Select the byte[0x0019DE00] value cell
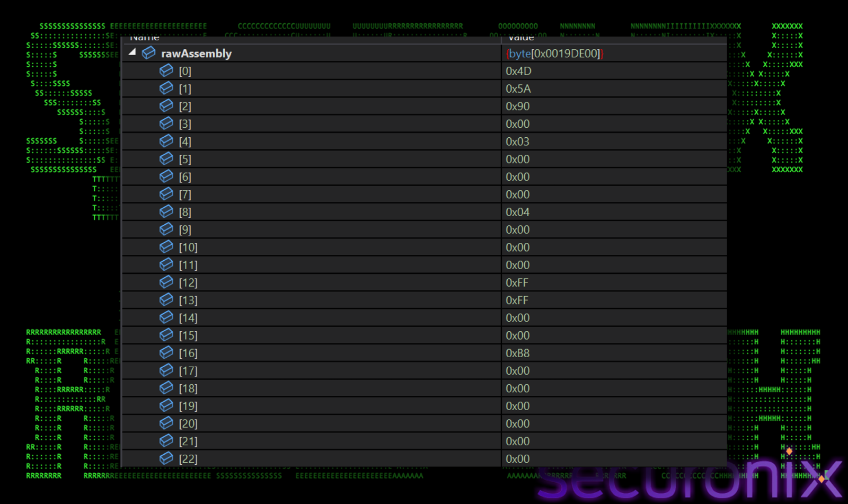The image size is (848, 504). 554,54
